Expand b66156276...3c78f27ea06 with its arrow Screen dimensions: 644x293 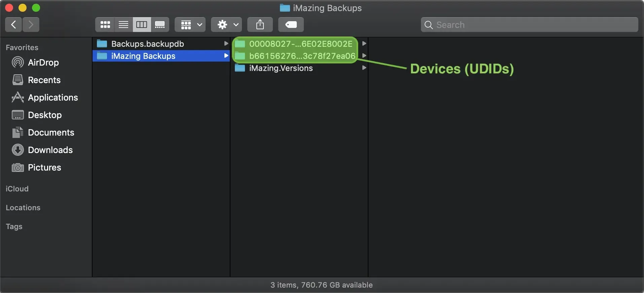pyautogui.click(x=364, y=56)
